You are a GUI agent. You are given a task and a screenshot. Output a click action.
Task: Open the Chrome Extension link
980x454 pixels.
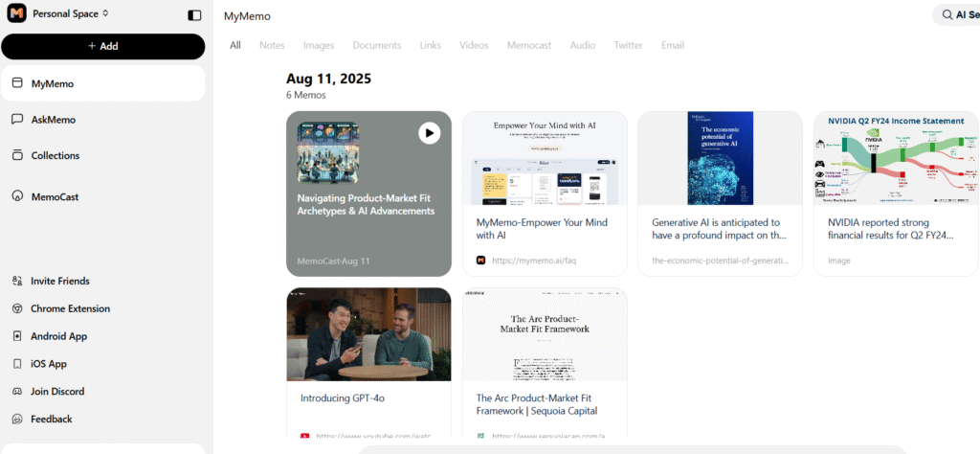click(70, 308)
